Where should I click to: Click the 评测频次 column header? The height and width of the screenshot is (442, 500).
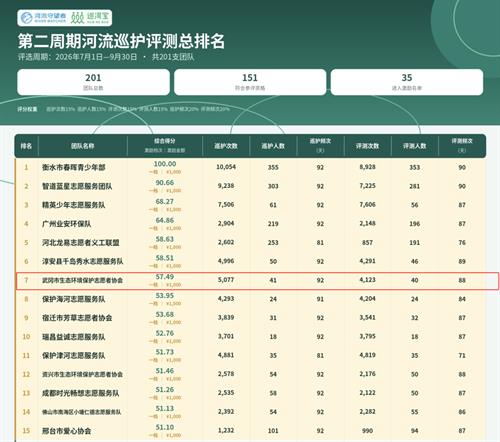tap(462, 146)
